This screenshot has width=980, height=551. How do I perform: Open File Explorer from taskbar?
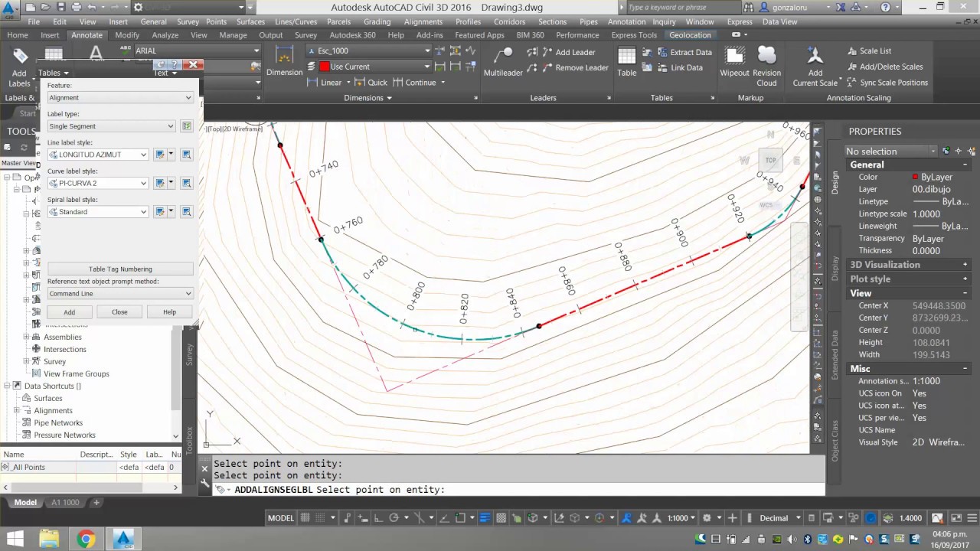49,539
